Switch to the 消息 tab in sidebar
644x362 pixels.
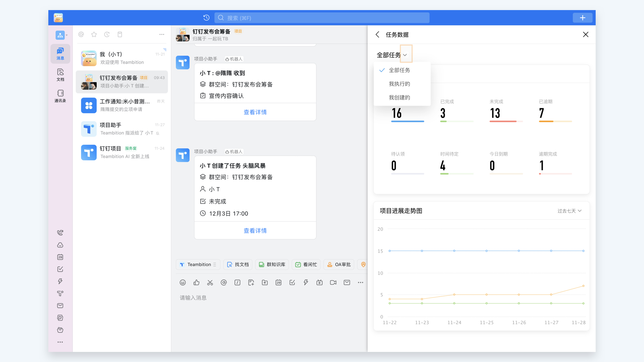[60, 54]
